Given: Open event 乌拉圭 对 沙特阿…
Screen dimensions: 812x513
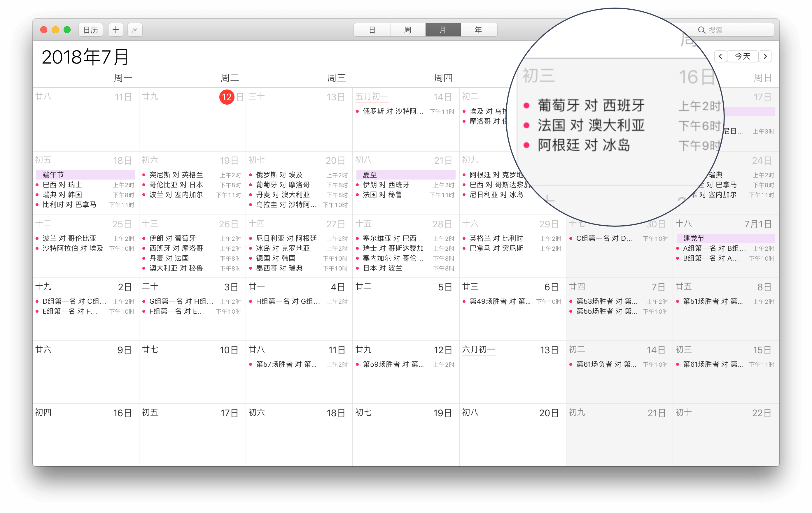Looking at the screenshot, I should pos(298,205).
